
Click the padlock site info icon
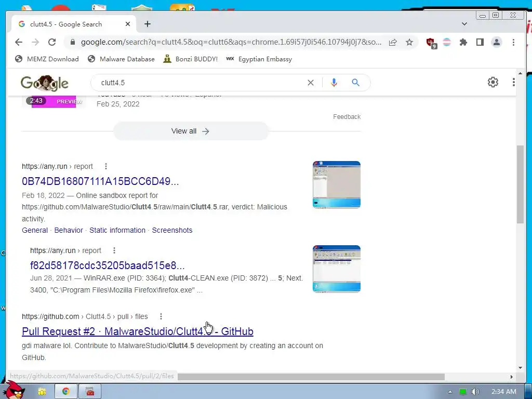pos(72,42)
